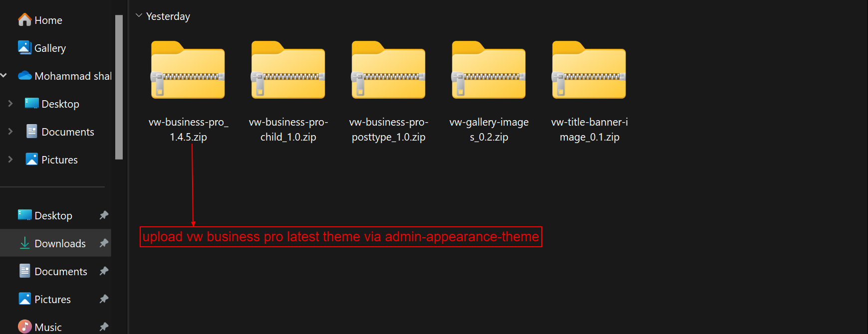The width and height of the screenshot is (868, 334).
Task: Select the vw-business-pro-posttype_1.0.zip archive icon
Action: [x=389, y=70]
